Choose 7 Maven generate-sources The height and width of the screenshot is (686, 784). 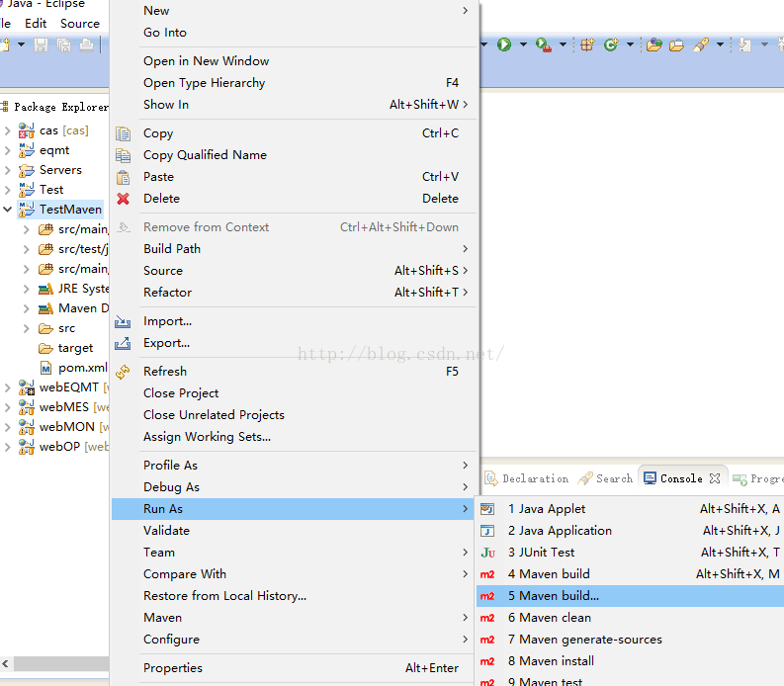pos(630,640)
